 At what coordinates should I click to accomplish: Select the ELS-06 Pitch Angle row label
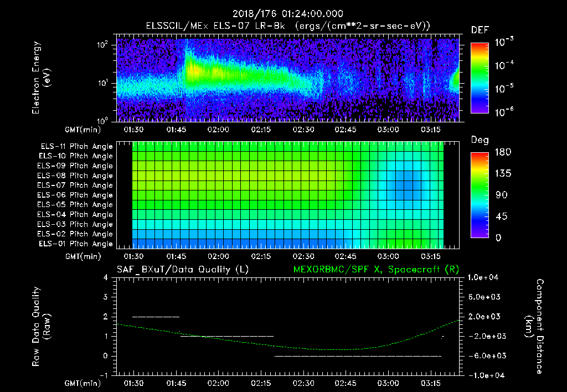[x=75, y=195]
